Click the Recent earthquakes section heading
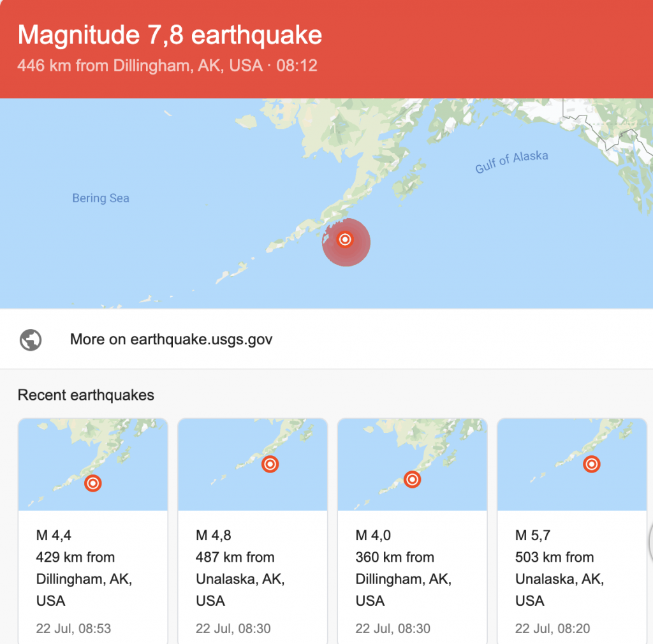This screenshot has width=653, height=644. point(86,395)
